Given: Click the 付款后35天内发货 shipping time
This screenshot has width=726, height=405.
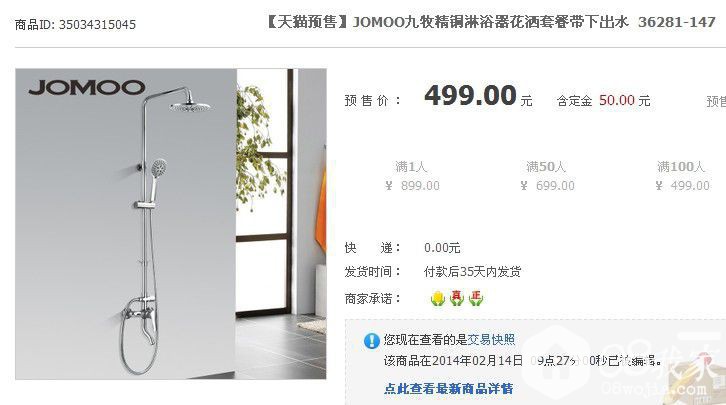Looking at the screenshot, I should pyautogui.click(x=472, y=272).
